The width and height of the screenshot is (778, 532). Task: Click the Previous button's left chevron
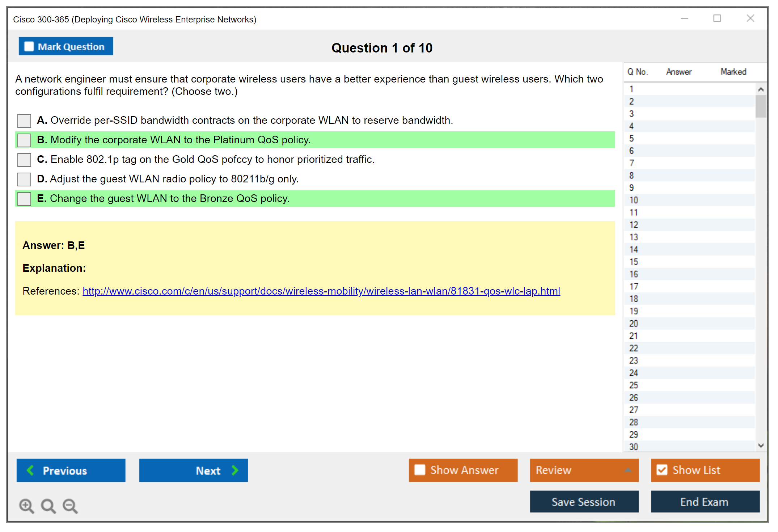30,470
